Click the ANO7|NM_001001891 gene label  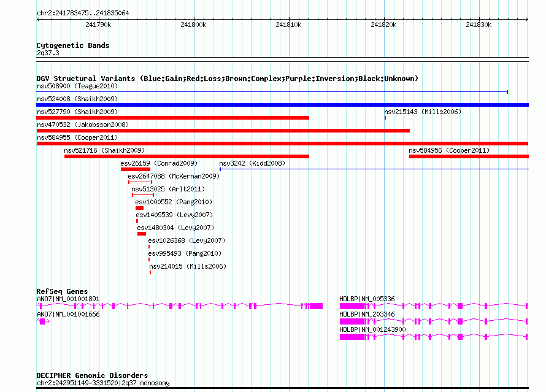point(68,299)
